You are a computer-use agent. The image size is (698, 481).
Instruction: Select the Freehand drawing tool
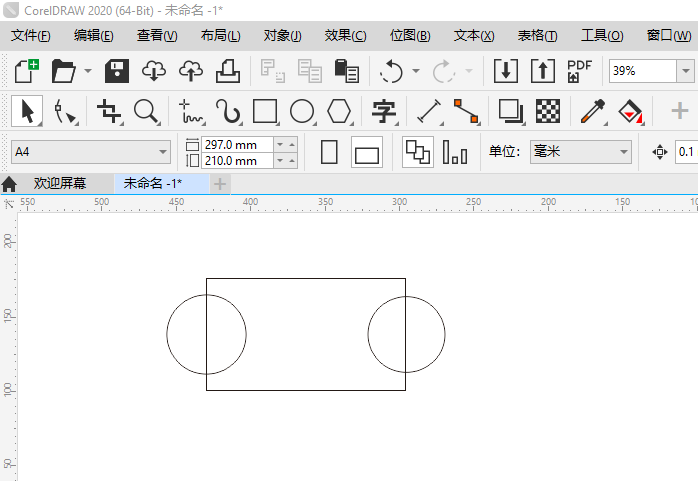(x=191, y=111)
